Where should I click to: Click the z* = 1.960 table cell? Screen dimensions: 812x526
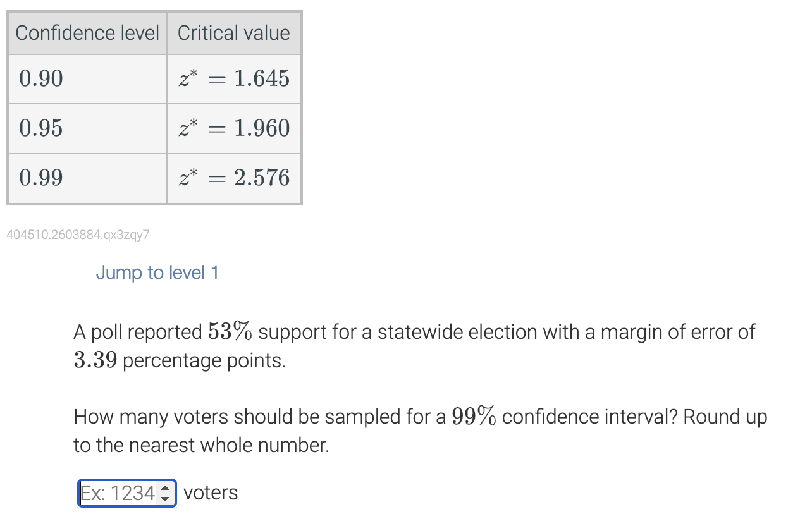(233, 128)
